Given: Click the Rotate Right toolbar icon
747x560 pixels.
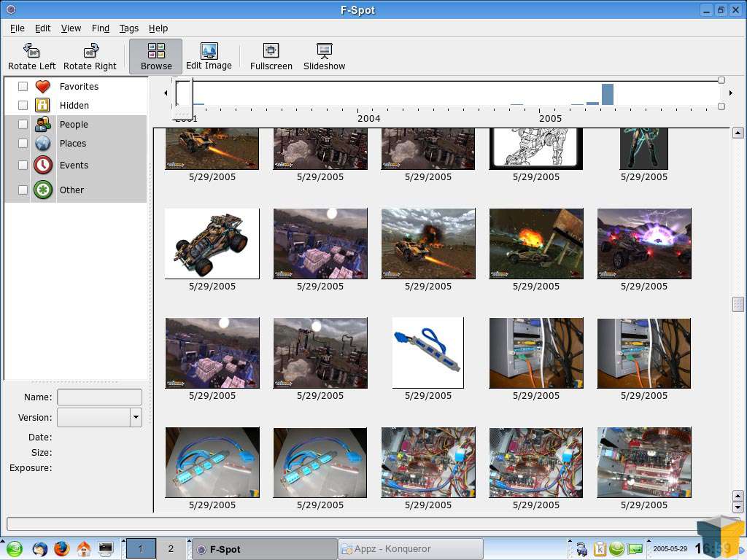Looking at the screenshot, I should click(90, 50).
